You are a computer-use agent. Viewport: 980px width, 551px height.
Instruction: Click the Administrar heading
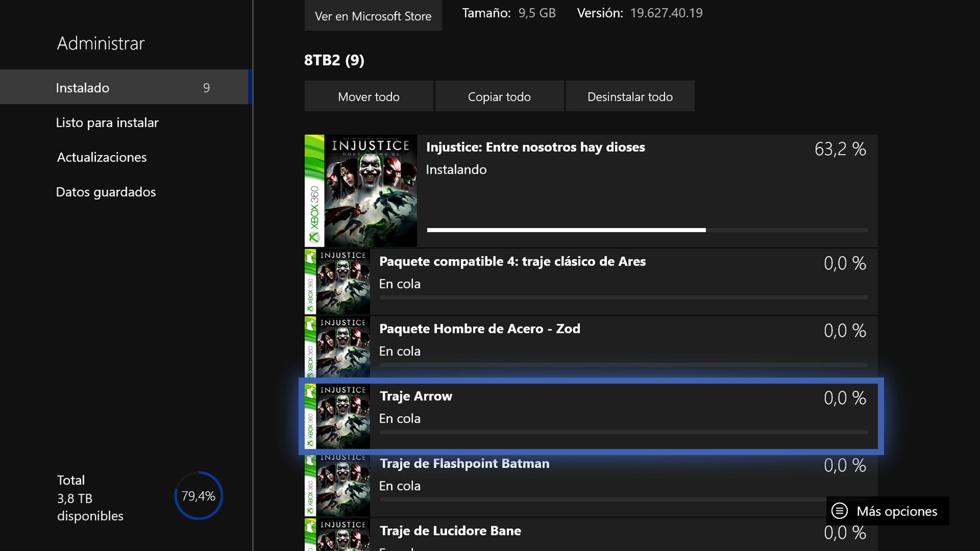(100, 44)
